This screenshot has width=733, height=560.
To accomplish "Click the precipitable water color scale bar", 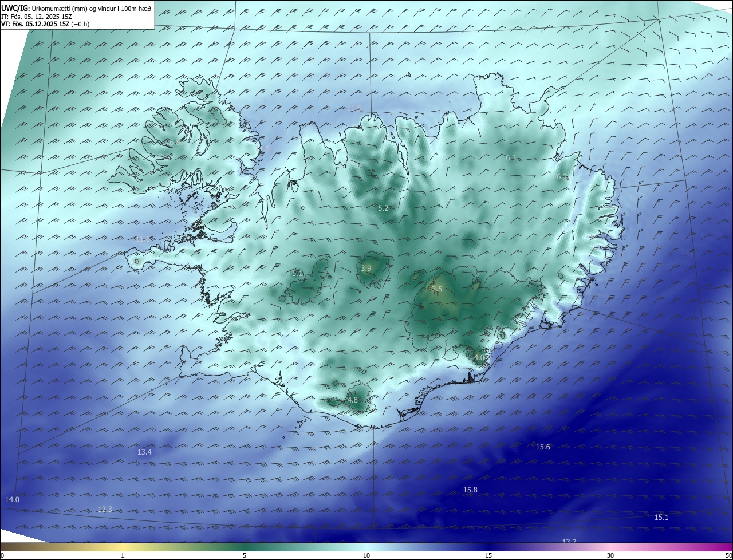I will [366, 547].
